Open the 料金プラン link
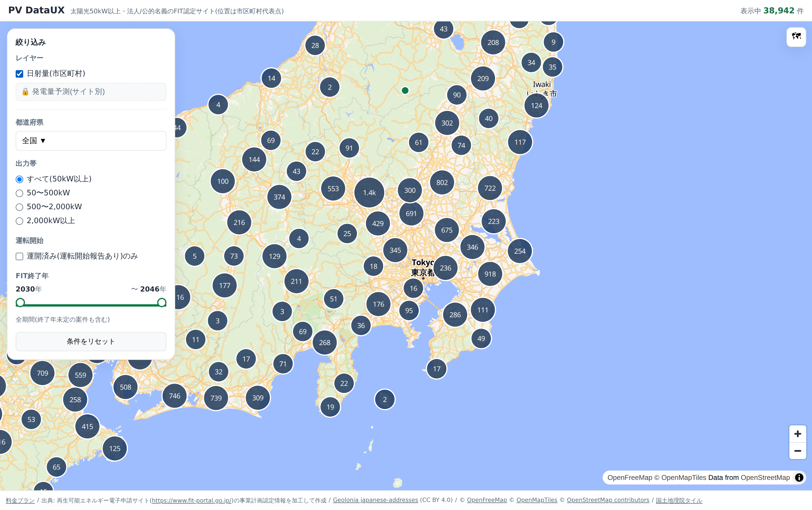812x510 pixels. (x=20, y=500)
